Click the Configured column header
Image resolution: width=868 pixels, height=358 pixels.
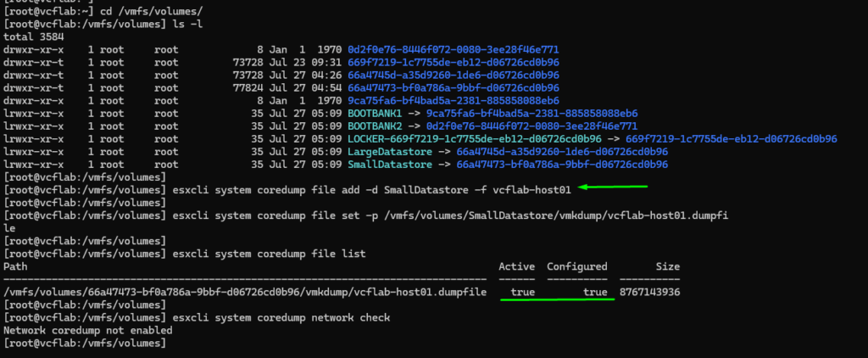pos(576,266)
